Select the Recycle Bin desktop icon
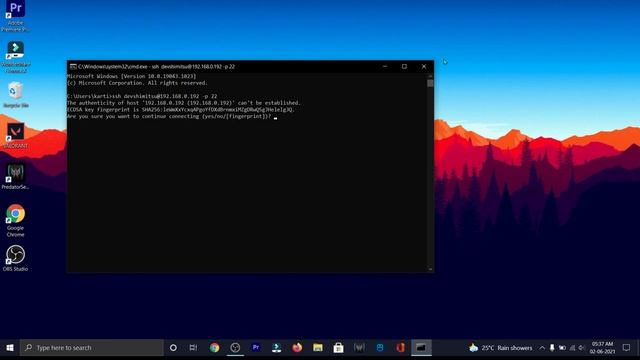Image resolution: width=640 pixels, height=360 pixels. 16,95
